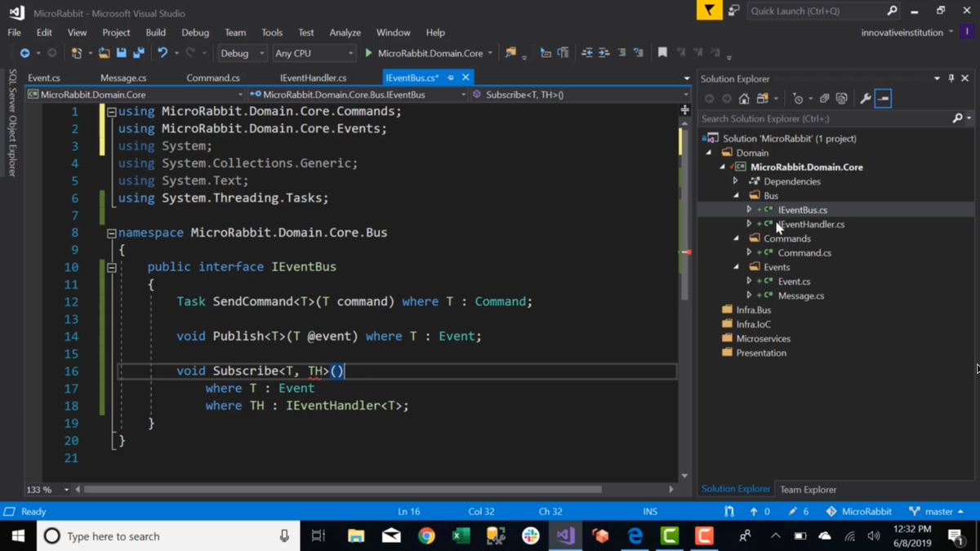The height and width of the screenshot is (551, 980).
Task: Expand the Dependencies node
Action: click(736, 181)
